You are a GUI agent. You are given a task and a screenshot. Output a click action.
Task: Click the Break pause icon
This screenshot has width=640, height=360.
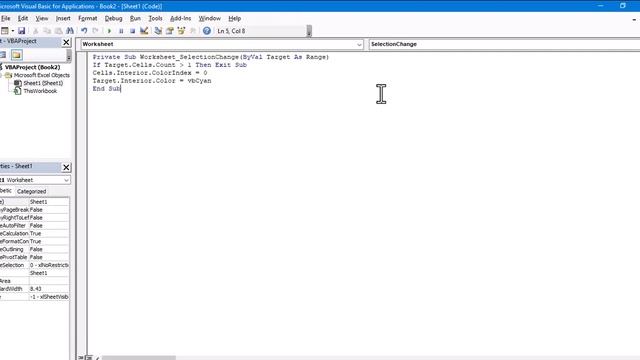pyautogui.click(x=121, y=31)
